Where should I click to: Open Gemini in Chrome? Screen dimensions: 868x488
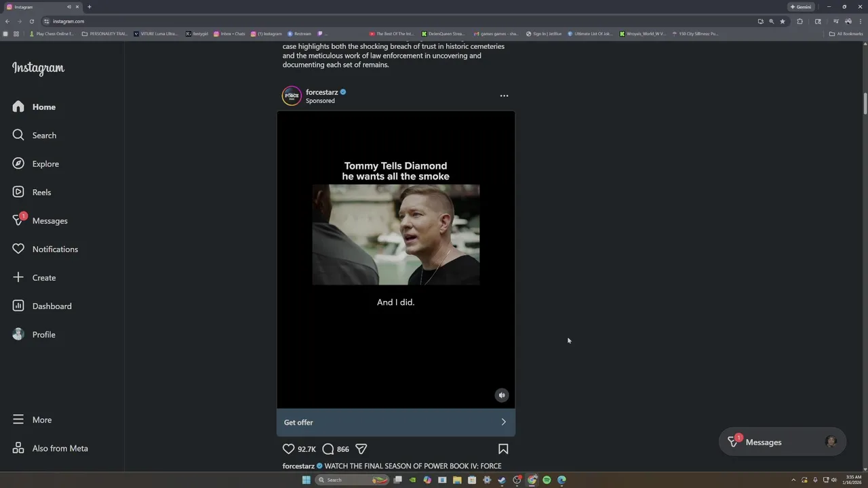click(x=801, y=7)
